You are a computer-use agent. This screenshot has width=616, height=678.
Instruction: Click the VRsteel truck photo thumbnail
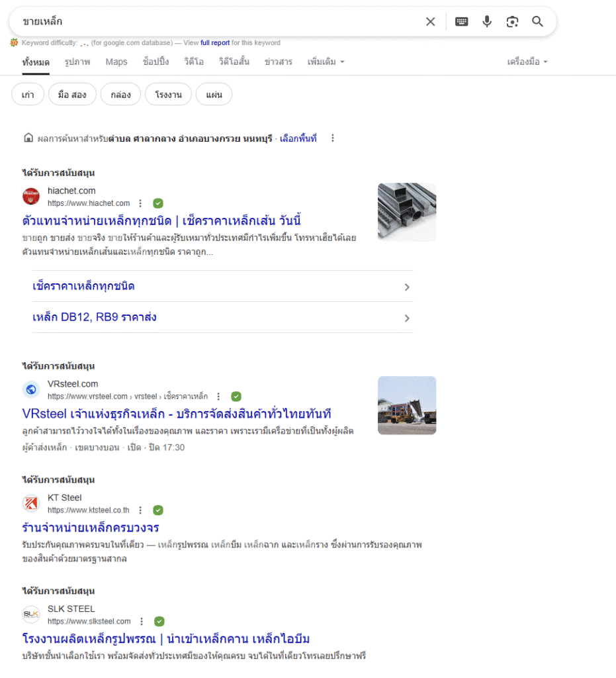point(407,405)
